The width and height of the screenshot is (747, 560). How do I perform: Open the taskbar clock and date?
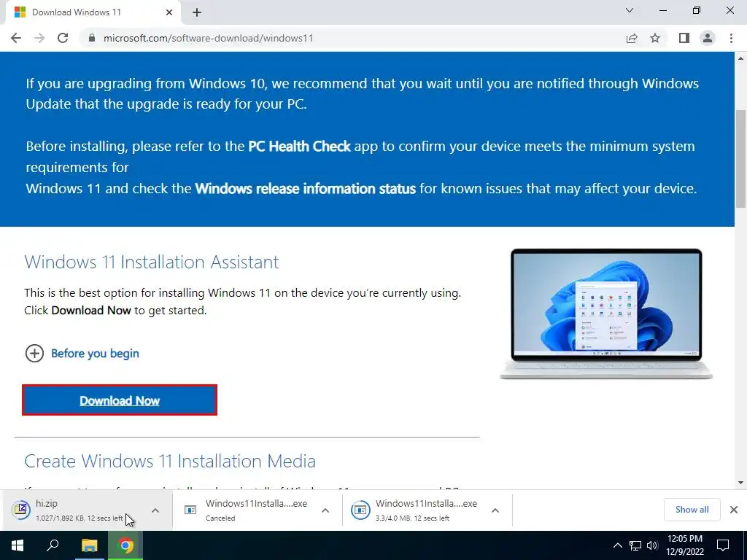[x=685, y=545]
